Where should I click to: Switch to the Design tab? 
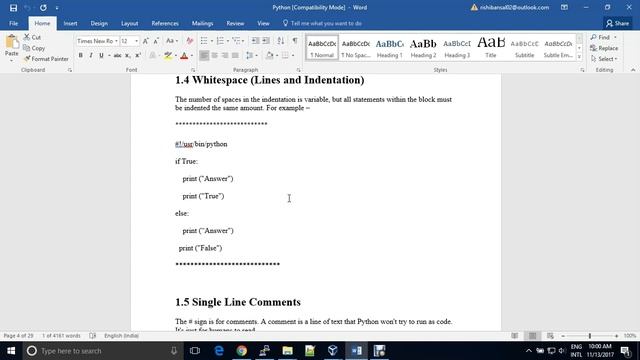[x=99, y=23]
